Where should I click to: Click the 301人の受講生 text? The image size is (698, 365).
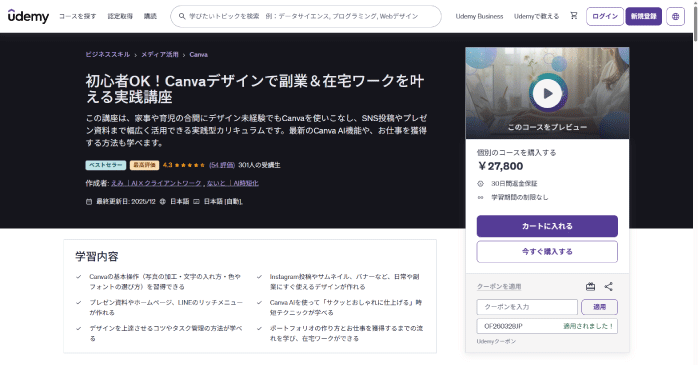pyautogui.click(x=259, y=165)
